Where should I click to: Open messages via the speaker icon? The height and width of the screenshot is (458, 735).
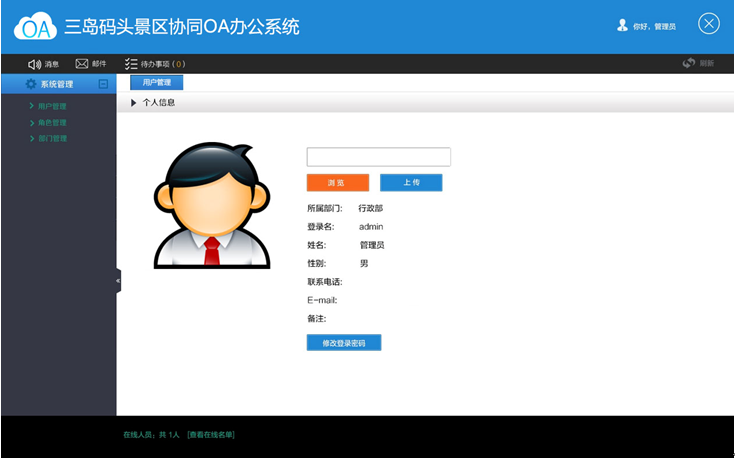[x=34, y=64]
